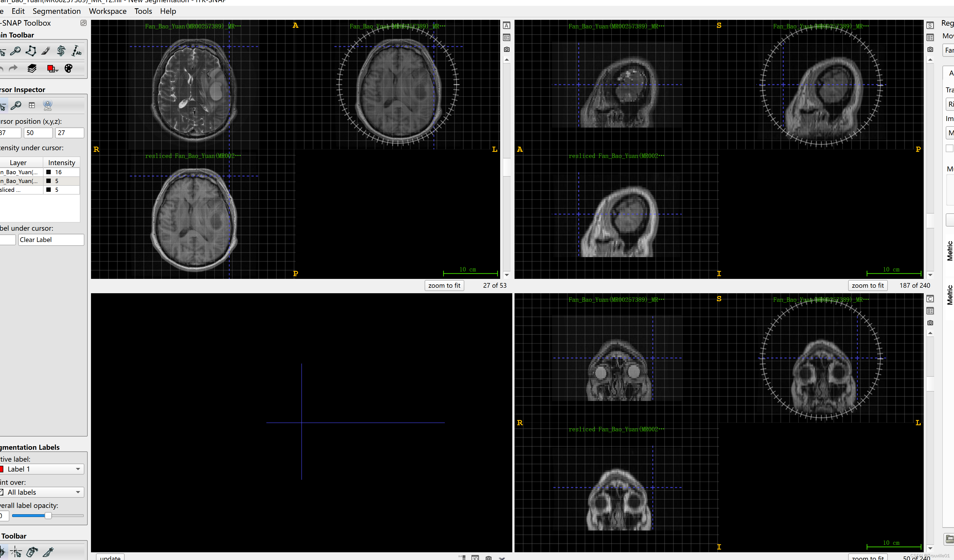Open the Active label dropdown Label 1
The width and height of the screenshot is (954, 560).
point(42,469)
